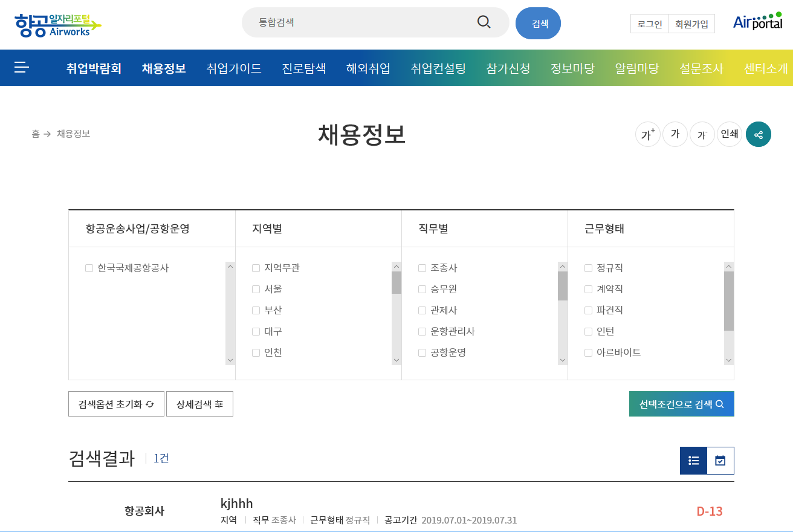Open the 해외취업 menu
The width and height of the screenshot is (793, 532).
point(368,68)
